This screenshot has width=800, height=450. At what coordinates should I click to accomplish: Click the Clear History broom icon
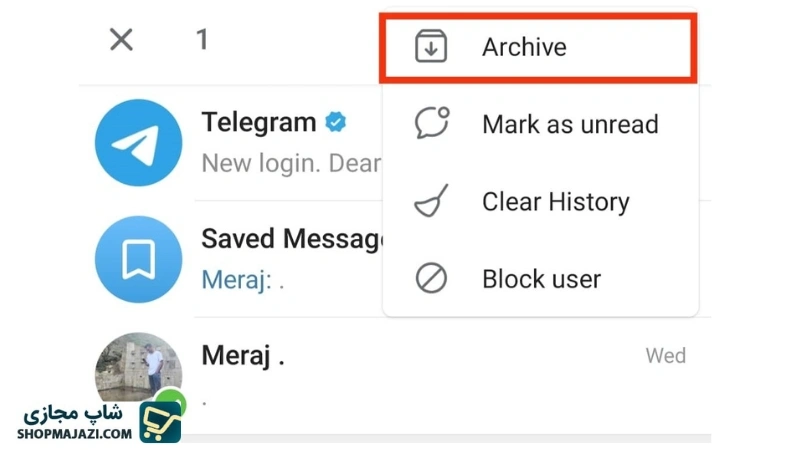pos(431,201)
